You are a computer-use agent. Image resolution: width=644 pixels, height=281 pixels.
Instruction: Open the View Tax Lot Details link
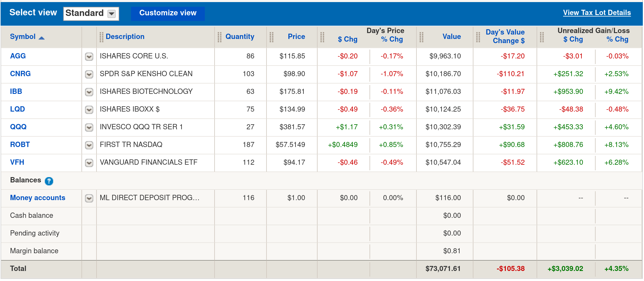pyautogui.click(x=597, y=13)
